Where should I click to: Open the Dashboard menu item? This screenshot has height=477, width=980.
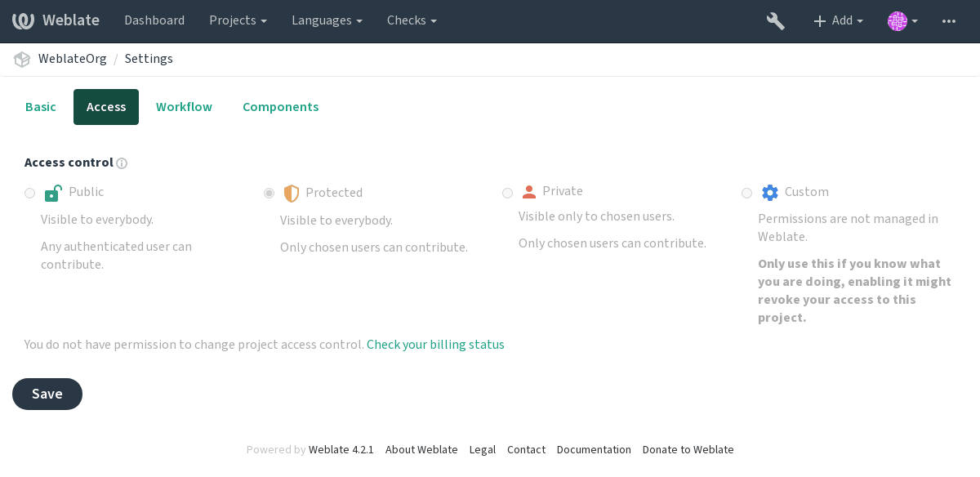pos(154,21)
